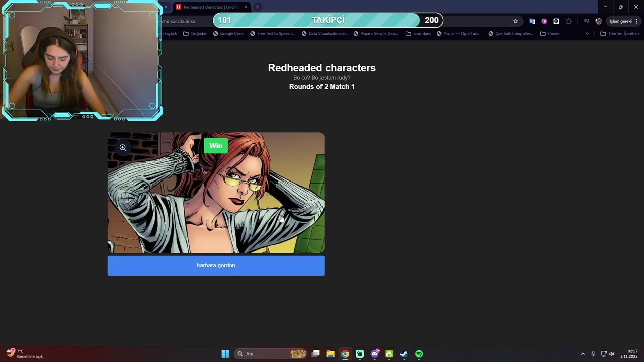644x362 pixels.
Task: Open the weather widget showing 7°C
Action: click(25, 354)
